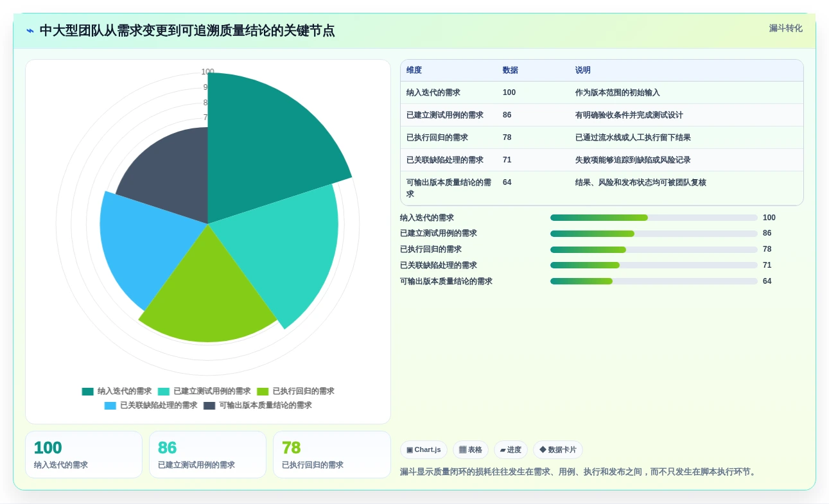Click the page title 中大型团队从需求变更到可追溯质量结论的关键节点
Screen dimensions: 829x504
[x=187, y=31]
